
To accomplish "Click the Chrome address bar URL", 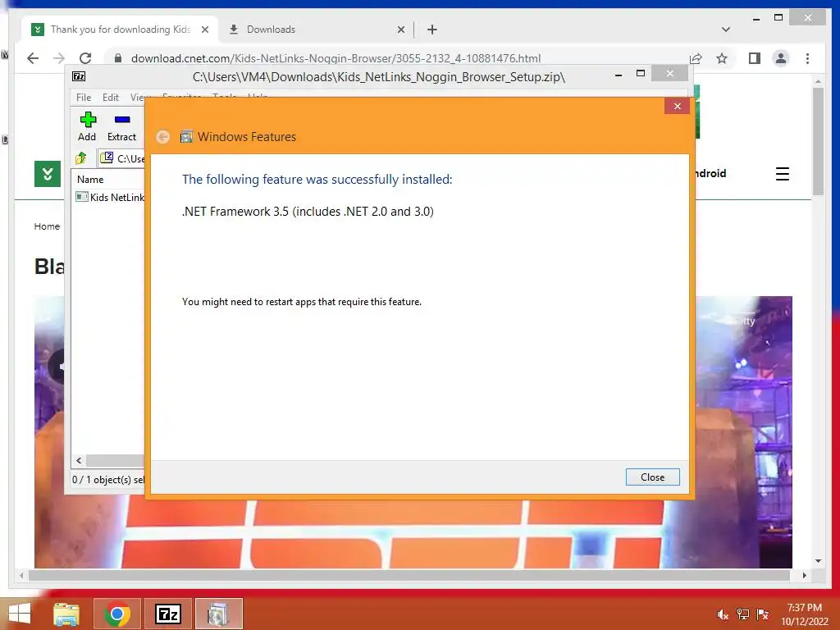I will (x=336, y=58).
